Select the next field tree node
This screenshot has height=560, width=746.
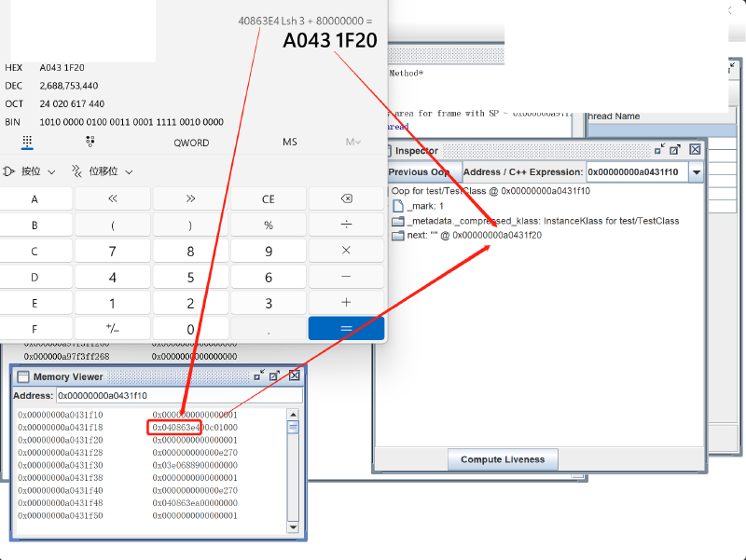coord(474,236)
